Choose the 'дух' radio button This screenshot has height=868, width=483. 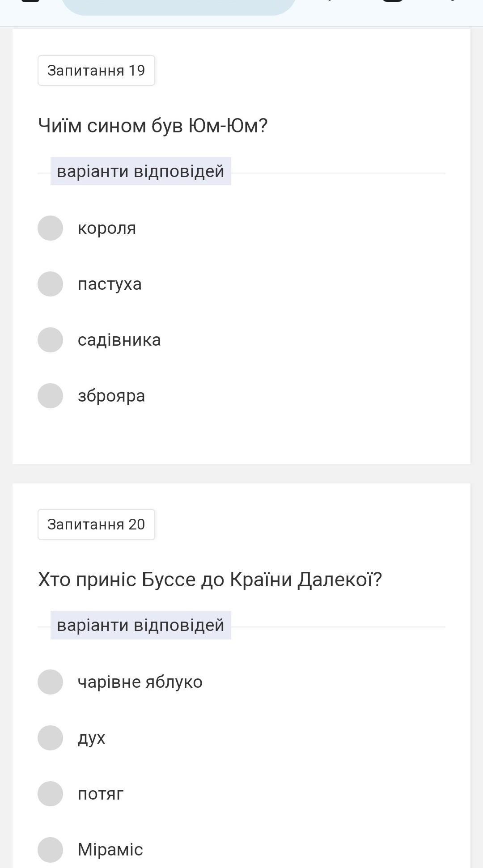(x=50, y=738)
